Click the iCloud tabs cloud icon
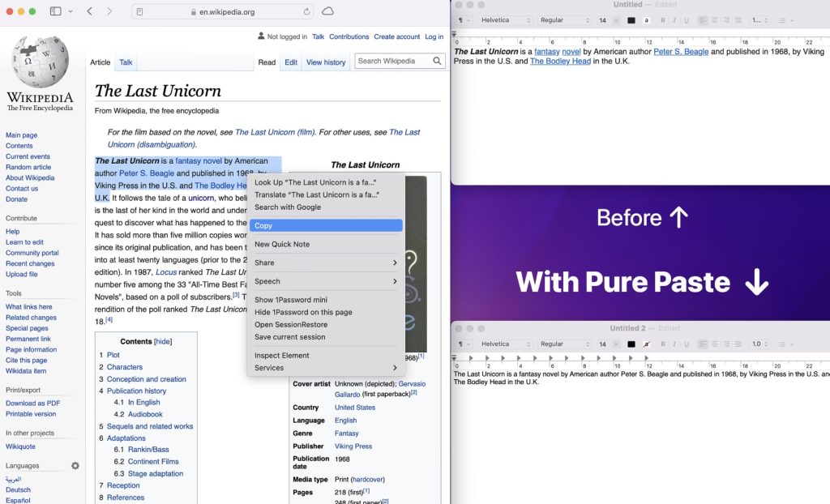Screen dimensions: 830x504 coord(327,11)
